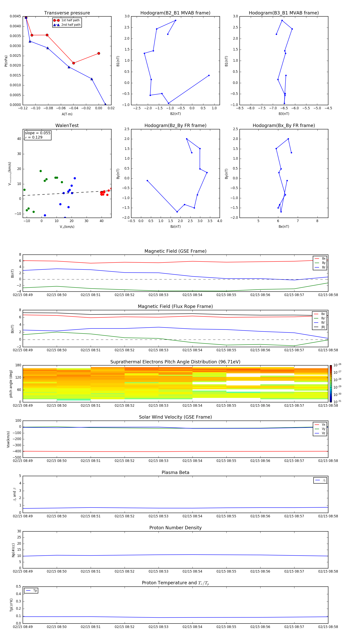Click the "A(T·m)" x-axis label
Viewport: 351px width, 644px height.
click(67, 114)
